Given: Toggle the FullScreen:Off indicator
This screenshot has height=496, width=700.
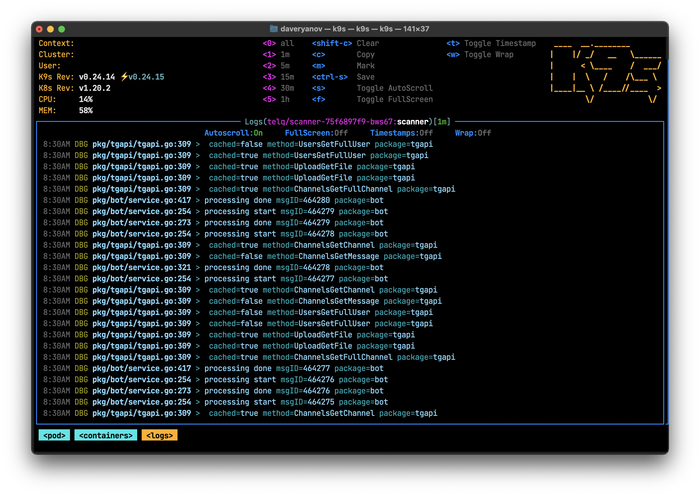Looking at the screenshot, I should pos(316,133).
